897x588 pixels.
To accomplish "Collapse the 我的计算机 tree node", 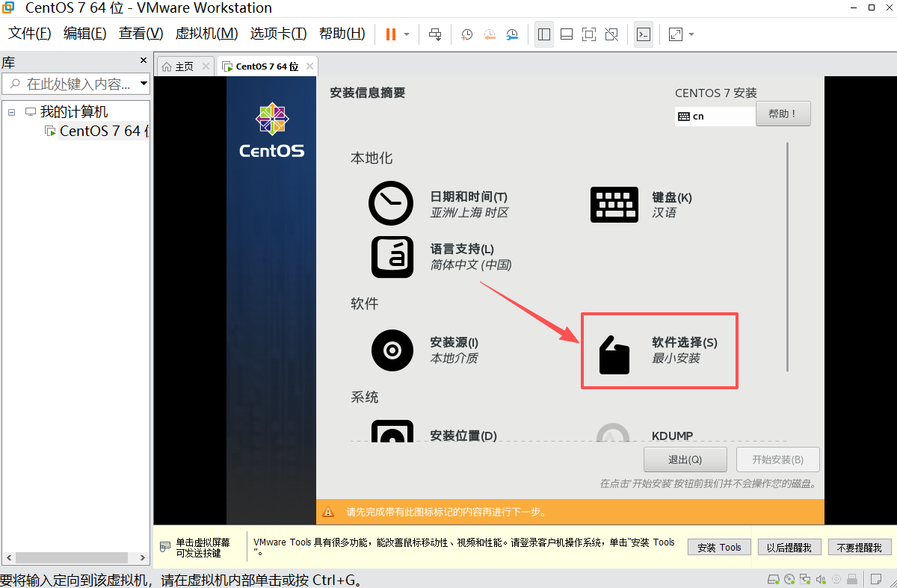I will pyautogui.click(x=11, y=112).
